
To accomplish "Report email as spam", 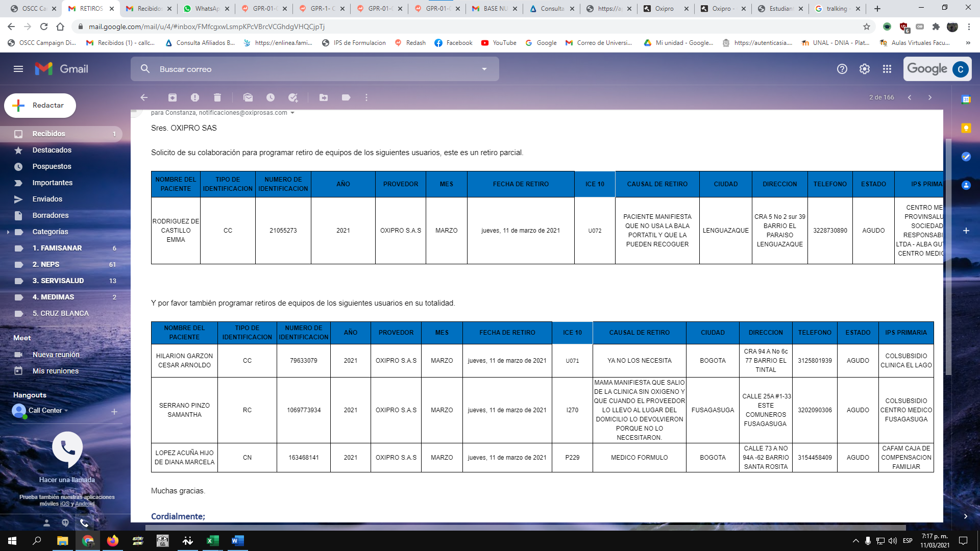I will (x=195, y=97).
